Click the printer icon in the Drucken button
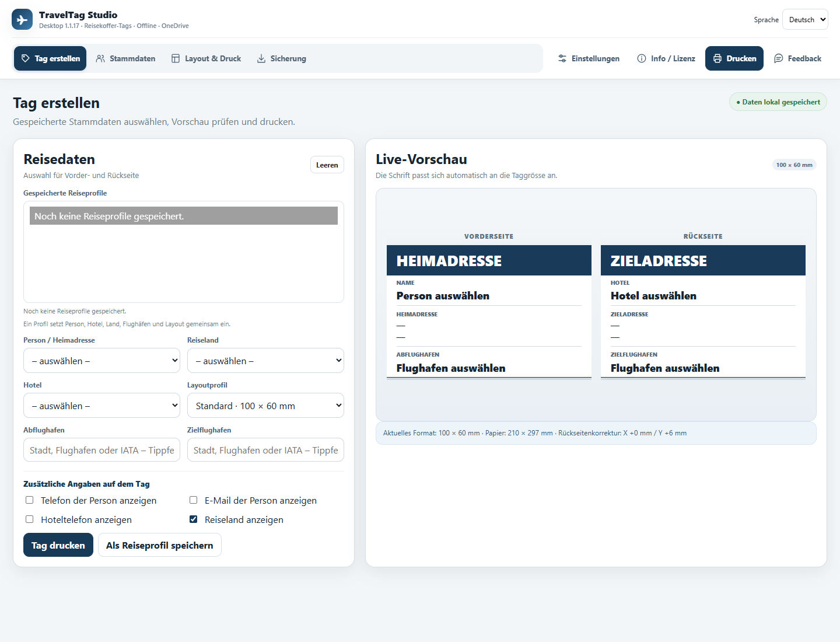Image resolution: width=840 pixels, height=642 pixels. (717, 58)
